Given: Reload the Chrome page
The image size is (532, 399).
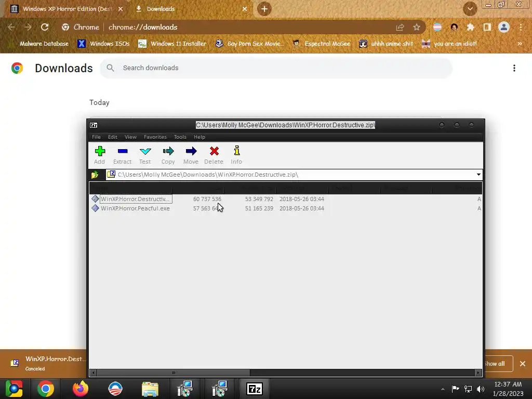Looking at the screenshot, I should point(45,27).
